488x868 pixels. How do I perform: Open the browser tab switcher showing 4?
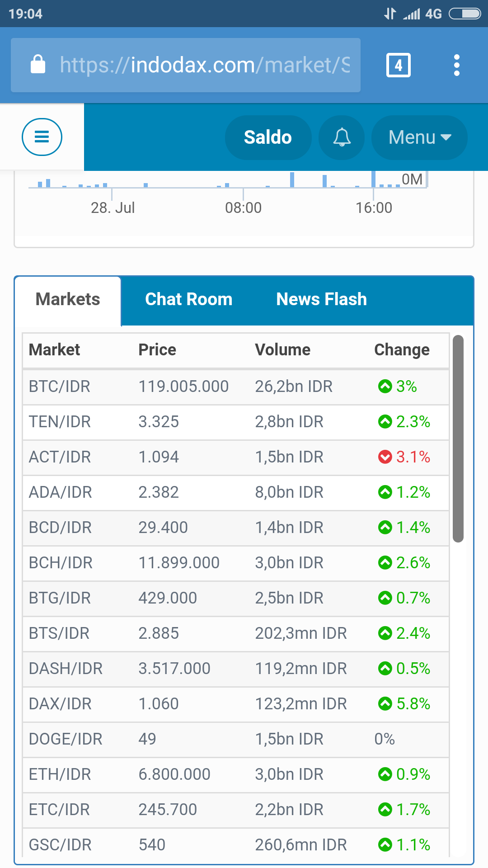pos(398,65)
